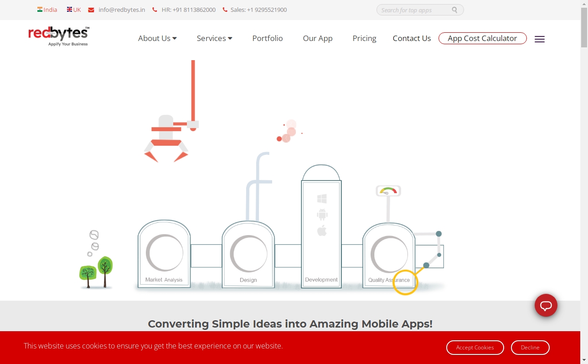Image resolution: width=588 pixels, height=364 pixels.
Task: Click the Market Analysis machine stage
Action: 164,254
